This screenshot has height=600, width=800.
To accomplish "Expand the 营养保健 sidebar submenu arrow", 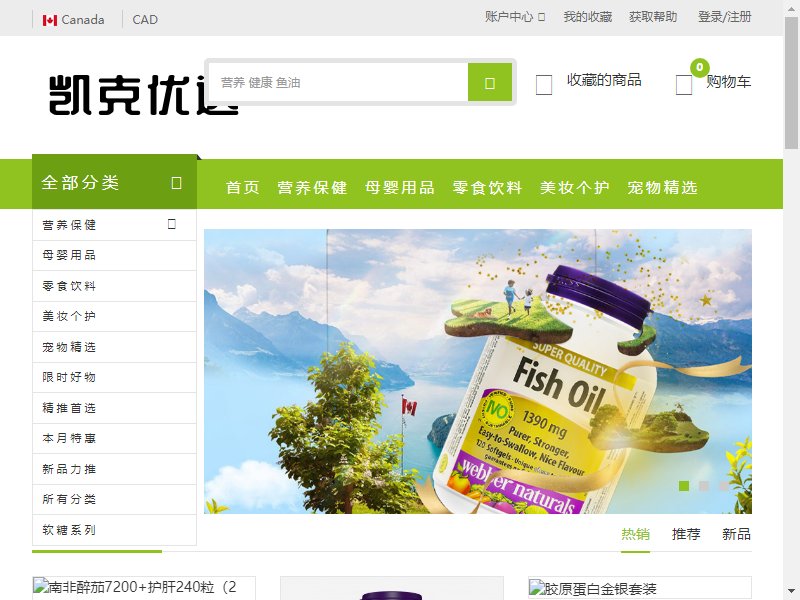I will [x=172, y=224].
